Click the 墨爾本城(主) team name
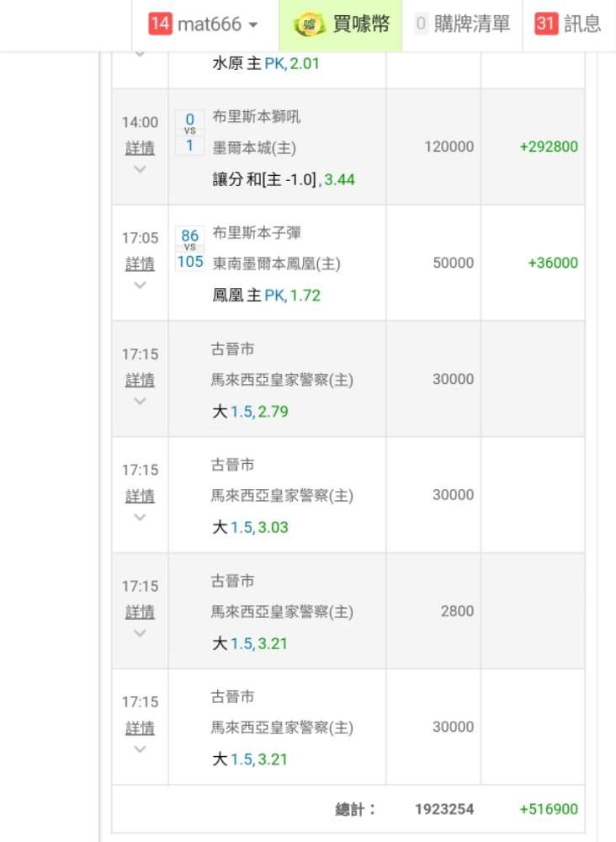This screenshot has width=616, height=842. [254, 147]
